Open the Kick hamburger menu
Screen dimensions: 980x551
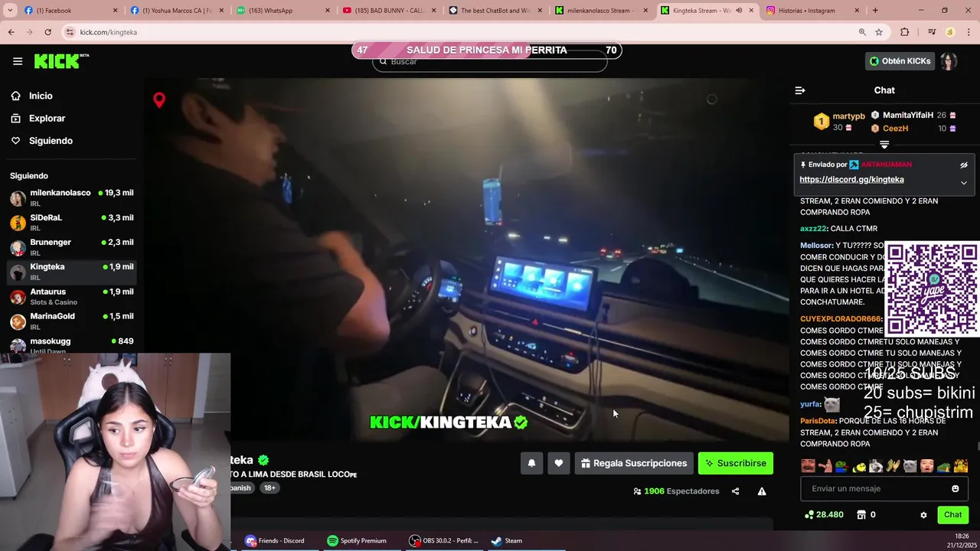[18, 61]
